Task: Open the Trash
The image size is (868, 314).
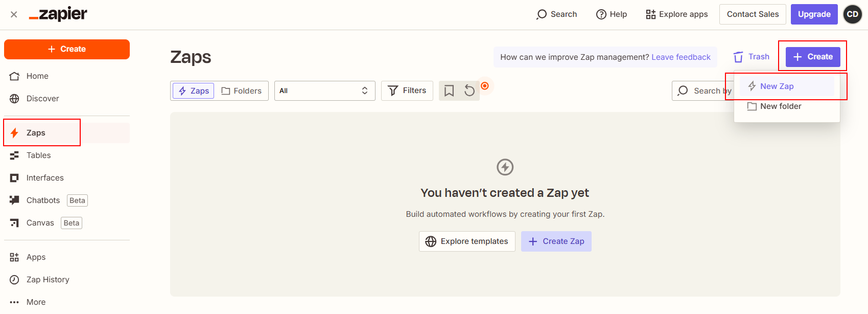Action: click(751, 57)
